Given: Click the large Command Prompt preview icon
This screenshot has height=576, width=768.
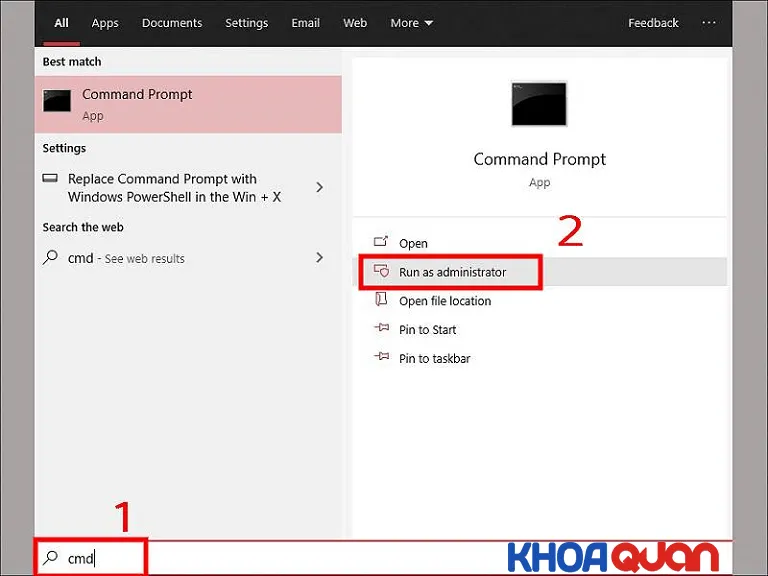Looking at the screenshot, I should point(539,104).
